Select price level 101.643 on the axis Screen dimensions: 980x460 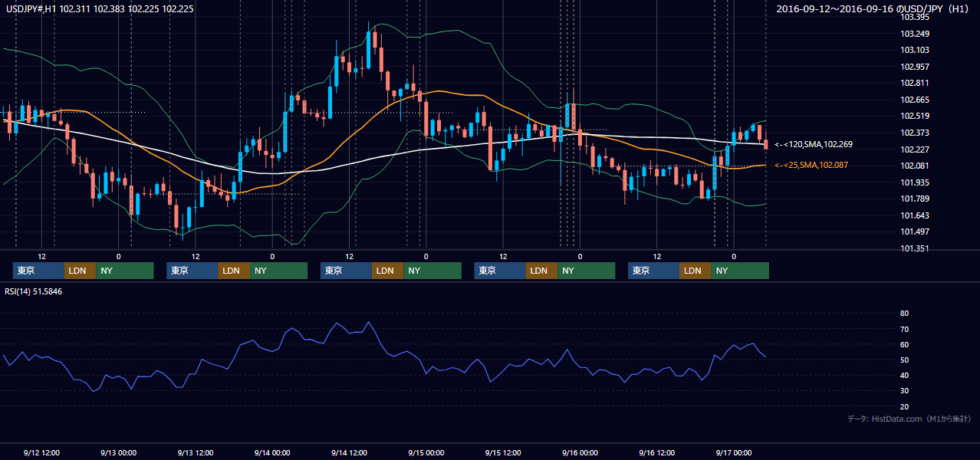(915, 215)
